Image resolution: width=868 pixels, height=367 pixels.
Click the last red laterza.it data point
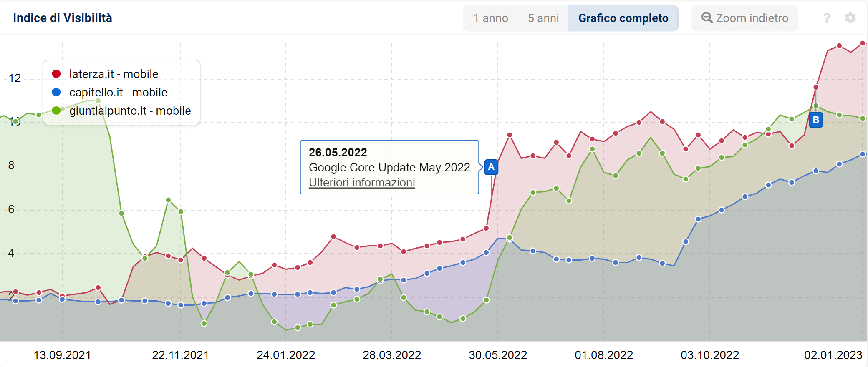(863, 43)
